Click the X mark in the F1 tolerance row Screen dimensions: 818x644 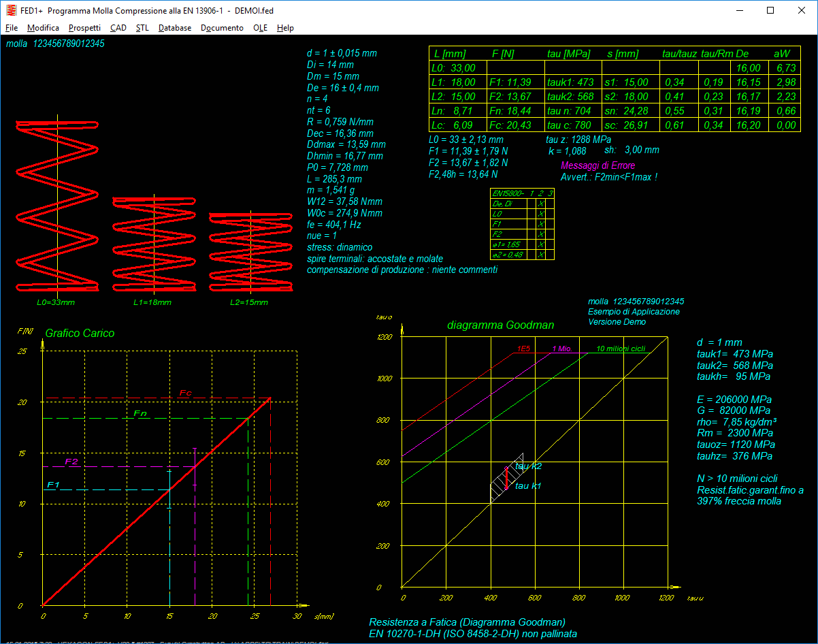tap(540, 223)
